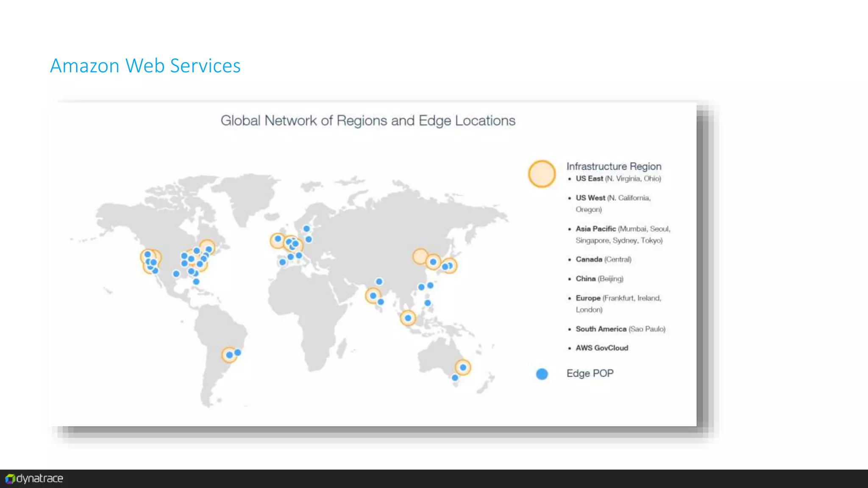Viewport: 868px width, 488px height.
Task: Click the Global Network of Regions heading
Action: (368, 121)
